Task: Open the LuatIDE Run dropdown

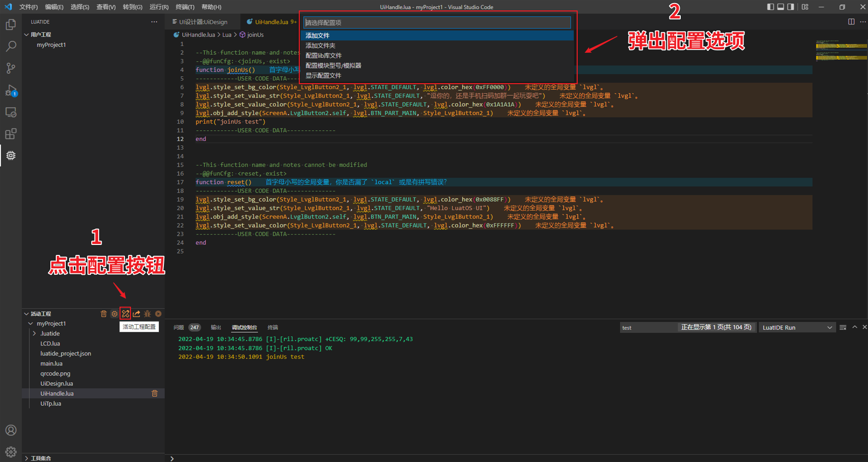Action: [797, 328]
